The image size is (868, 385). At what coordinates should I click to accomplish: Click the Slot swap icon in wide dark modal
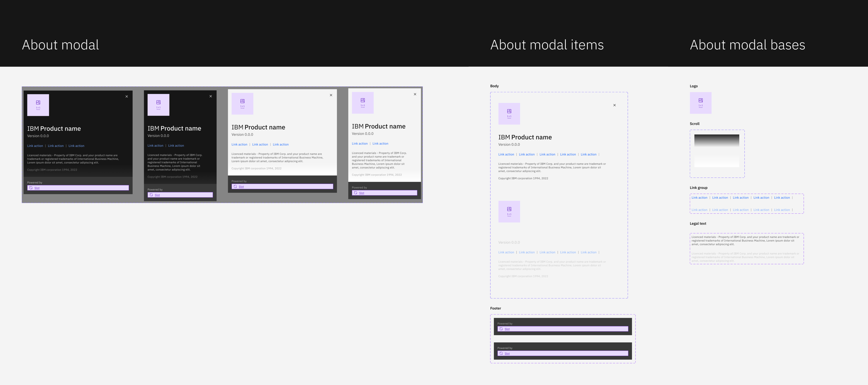click(x=31, y=188)
